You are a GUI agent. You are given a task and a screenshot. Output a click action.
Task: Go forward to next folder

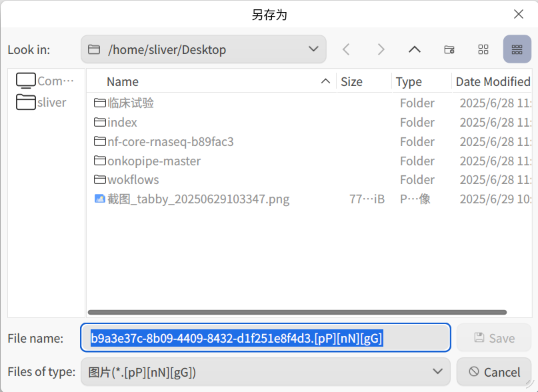[381, 49]
